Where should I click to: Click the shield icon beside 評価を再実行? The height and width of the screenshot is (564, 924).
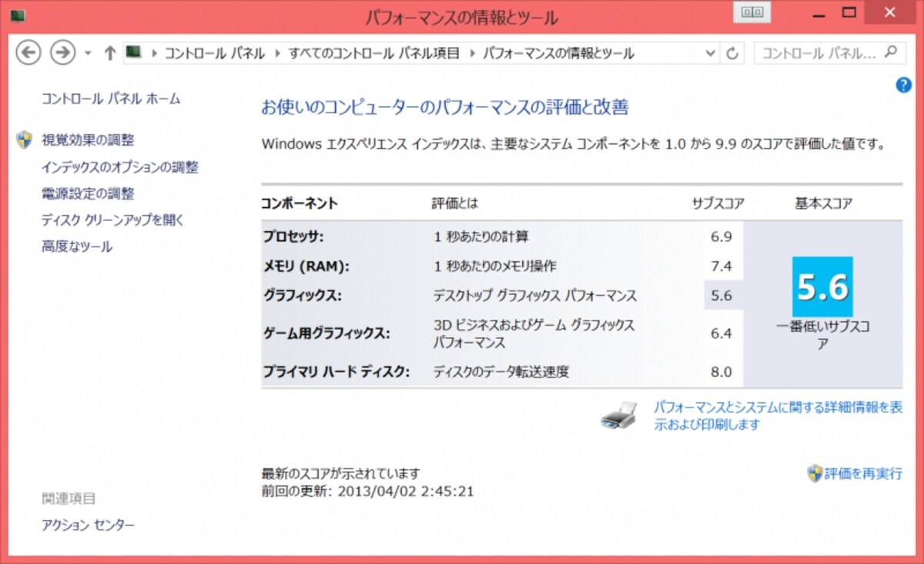pyautogui.click(x=814, y=473)
